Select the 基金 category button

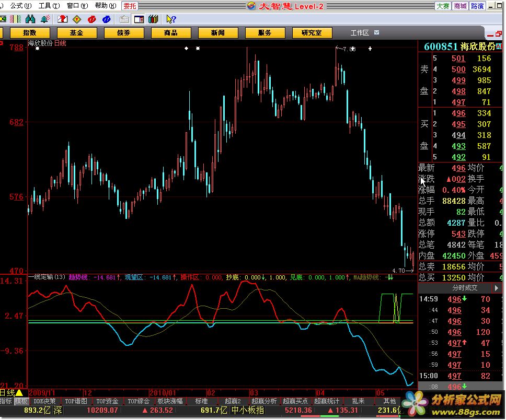click(77, 33)
